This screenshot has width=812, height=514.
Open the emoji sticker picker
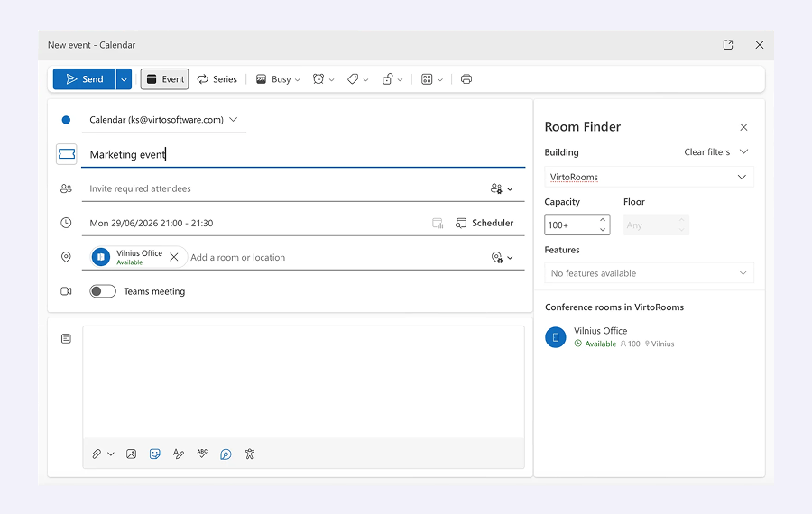pos(155,454)
